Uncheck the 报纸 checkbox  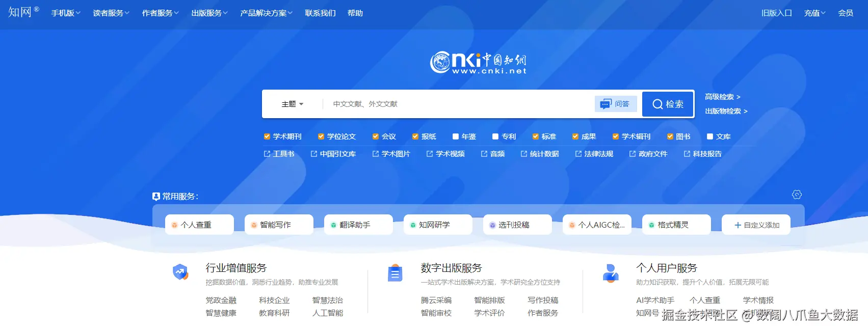(415, 136)
